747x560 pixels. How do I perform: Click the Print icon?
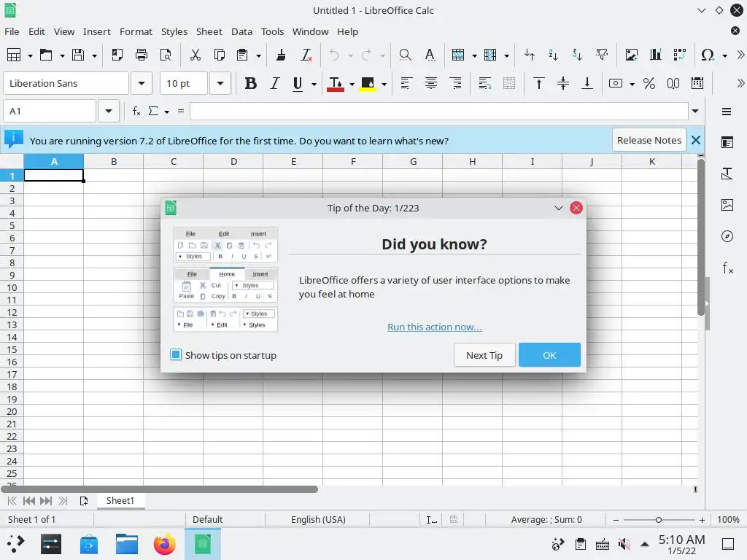[x=142, y=55]
